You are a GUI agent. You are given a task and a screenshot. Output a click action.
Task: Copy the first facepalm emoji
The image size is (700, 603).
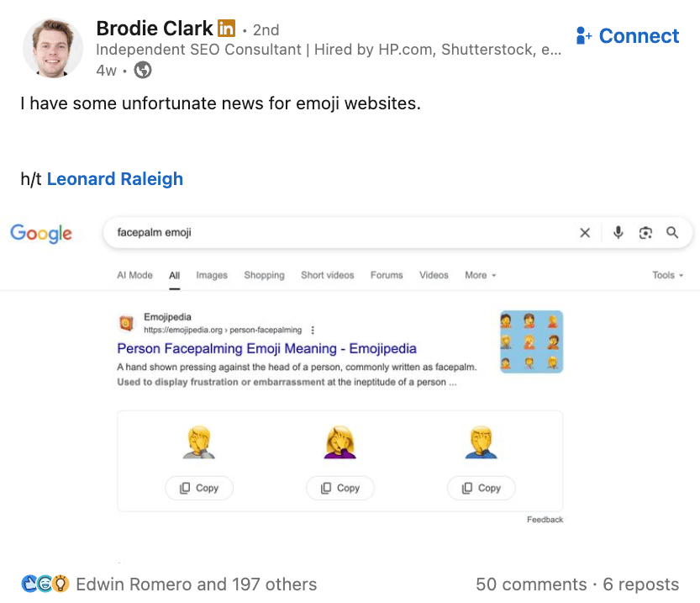click(199, 488)
